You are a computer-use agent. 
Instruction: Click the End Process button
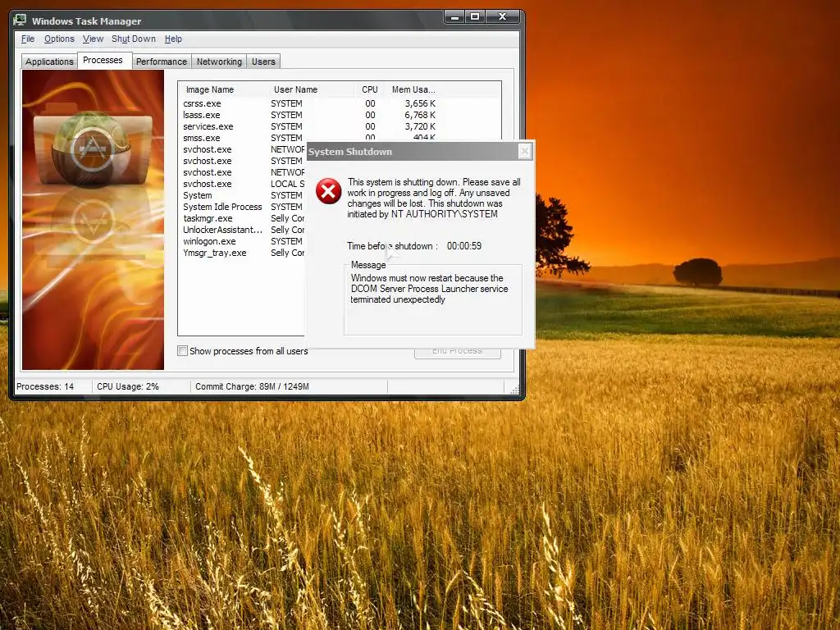458,353
